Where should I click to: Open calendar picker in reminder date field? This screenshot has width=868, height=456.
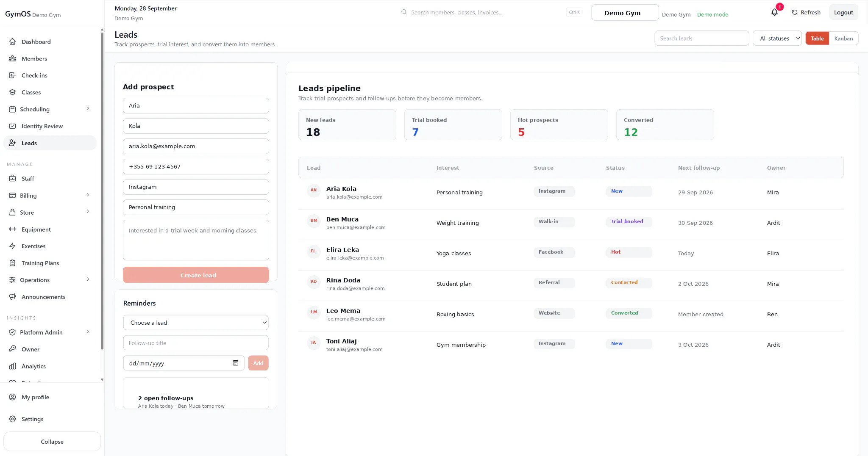[x=236, y=363]
